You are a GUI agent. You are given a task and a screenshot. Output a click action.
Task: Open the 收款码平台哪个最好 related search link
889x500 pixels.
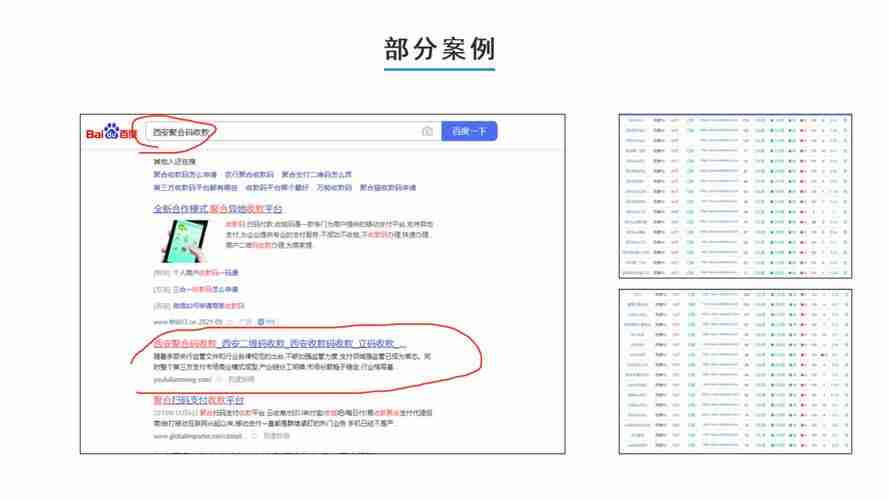click(x=277, y=188)
